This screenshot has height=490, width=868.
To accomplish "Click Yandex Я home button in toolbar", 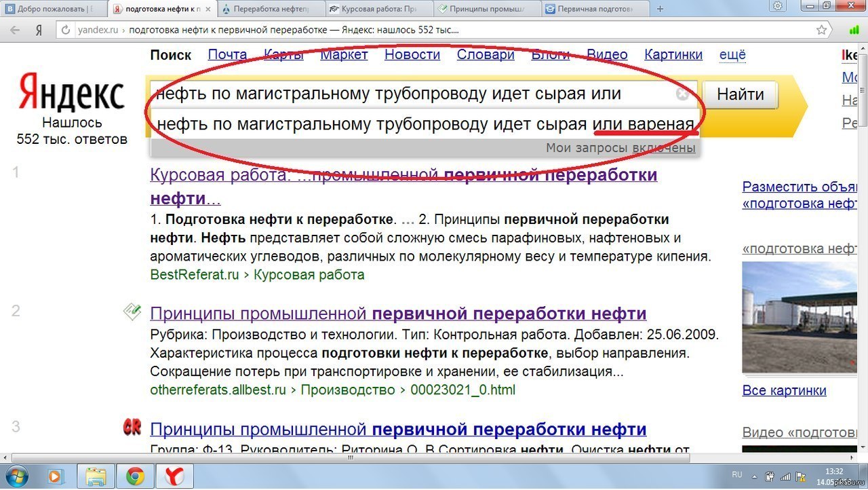I will [39, 31].
